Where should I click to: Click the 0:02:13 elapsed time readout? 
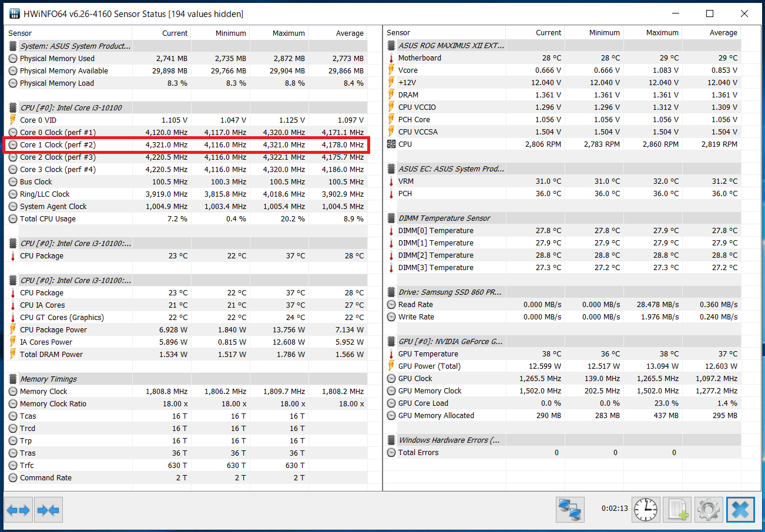(615, 509)
